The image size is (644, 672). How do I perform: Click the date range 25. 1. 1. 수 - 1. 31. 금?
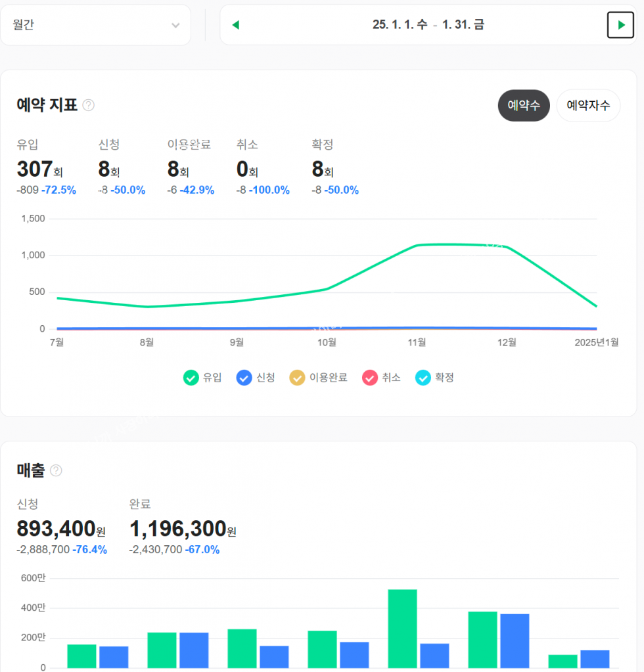(x=428, y=25)
